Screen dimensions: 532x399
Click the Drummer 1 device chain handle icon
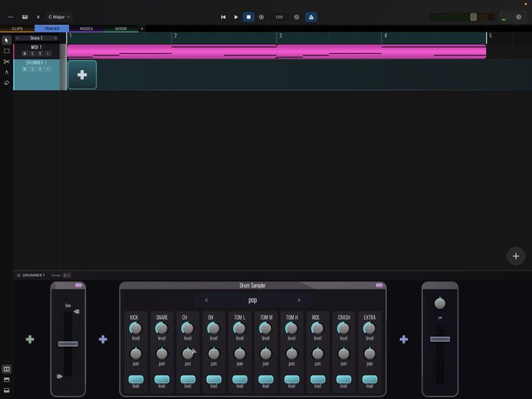18,275
